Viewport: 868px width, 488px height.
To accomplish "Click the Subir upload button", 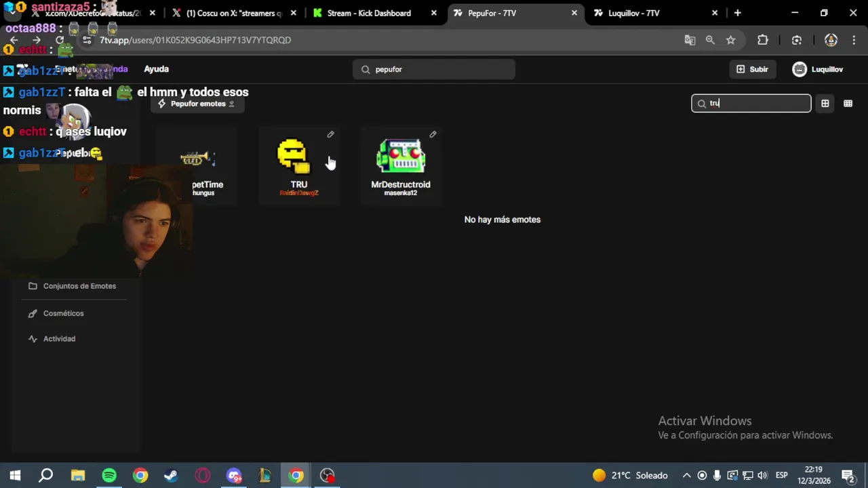I will tap(752, 69).
